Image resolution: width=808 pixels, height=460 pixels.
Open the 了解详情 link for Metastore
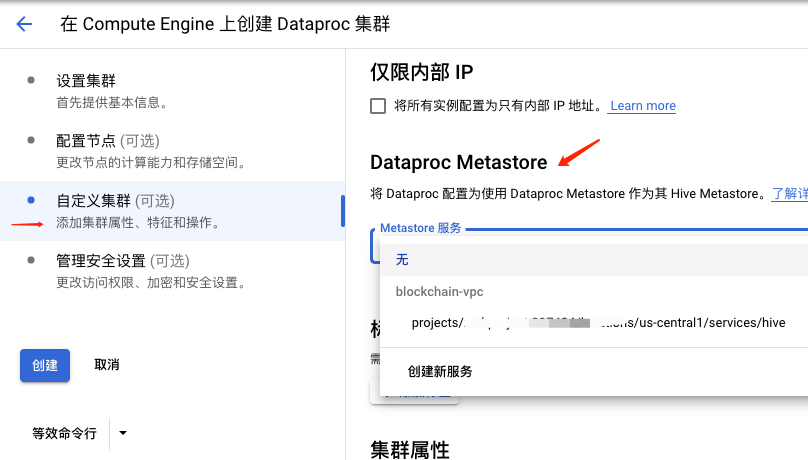click(789, 194)
